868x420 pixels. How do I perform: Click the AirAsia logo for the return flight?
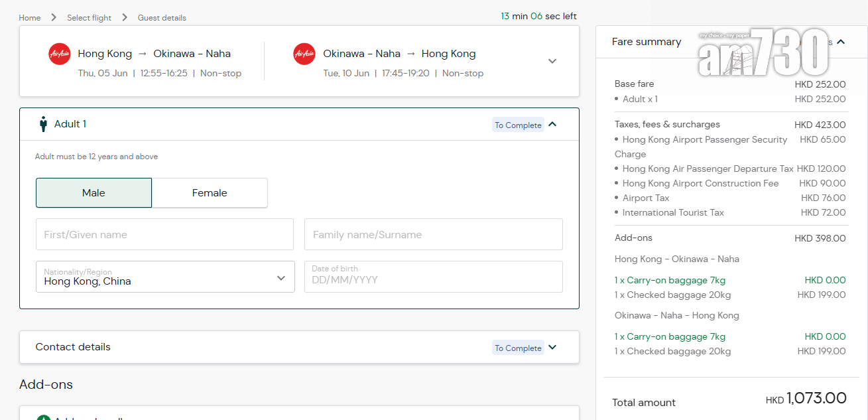click(x=304, y=54)
